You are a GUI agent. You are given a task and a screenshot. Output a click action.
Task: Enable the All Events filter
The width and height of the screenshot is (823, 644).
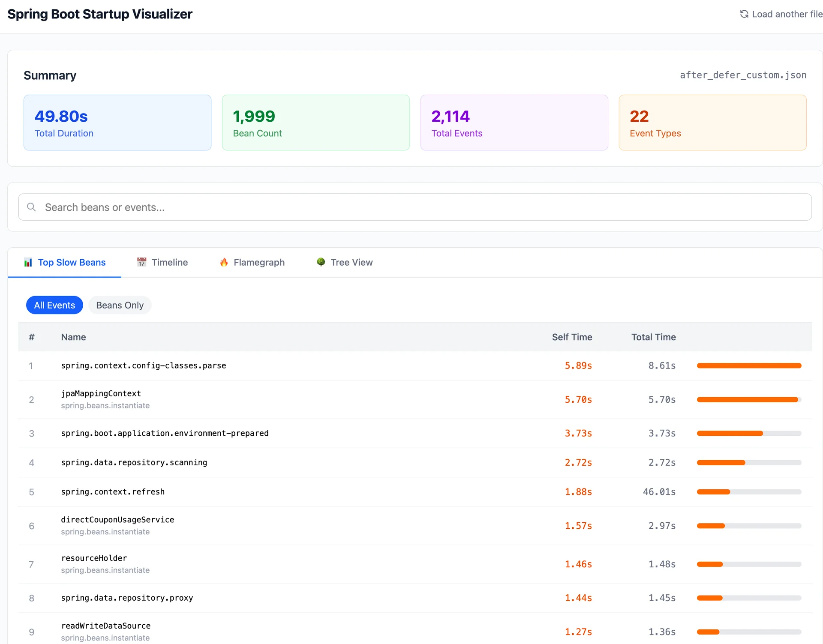54,305
